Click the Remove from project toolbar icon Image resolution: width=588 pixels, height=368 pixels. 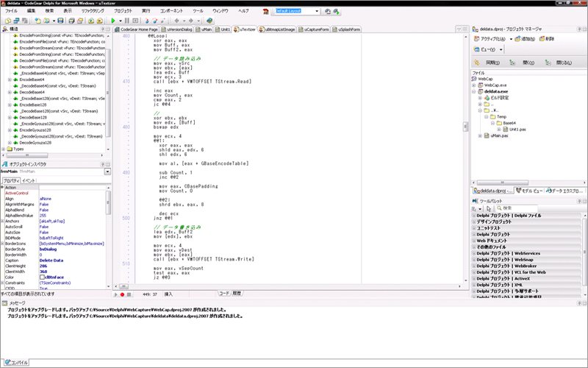tap(100, 21)
